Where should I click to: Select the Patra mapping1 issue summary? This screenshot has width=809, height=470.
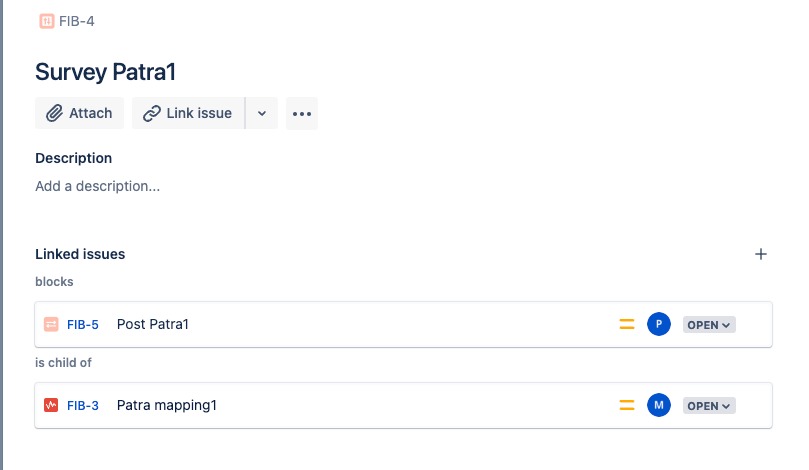[167, 405]
